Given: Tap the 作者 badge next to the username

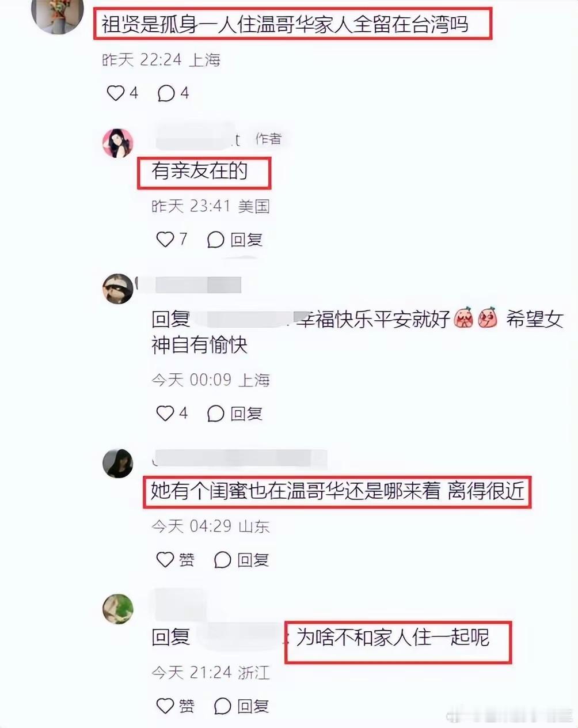Looking at the screenshot, I should 269,139.
